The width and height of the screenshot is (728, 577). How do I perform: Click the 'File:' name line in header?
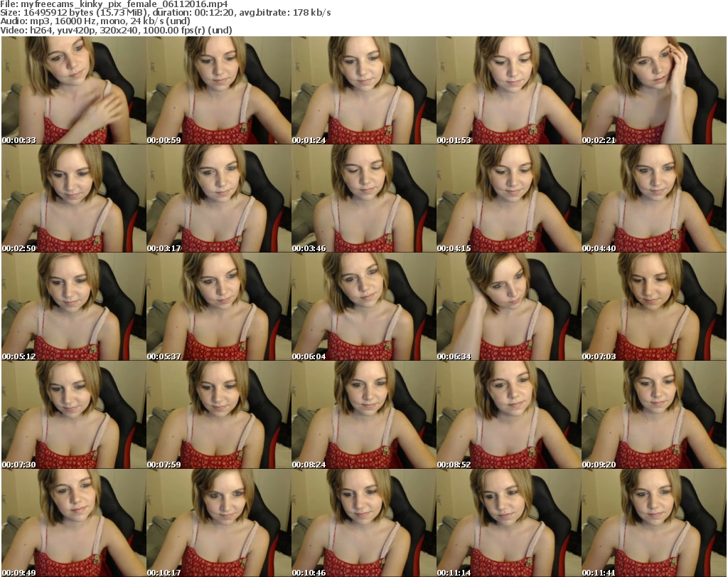[114, 4]
